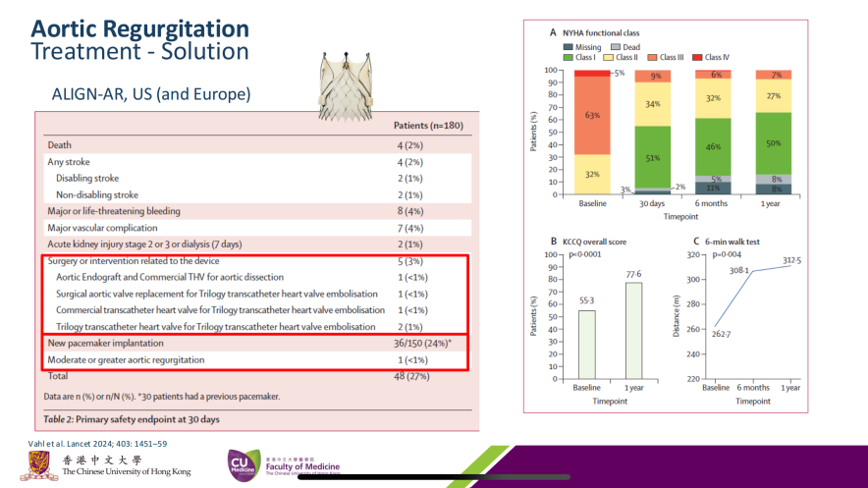Screen dimensions: 868x488
Task: Click the '5 (3%)' surgery value
Action: point(410,260)
